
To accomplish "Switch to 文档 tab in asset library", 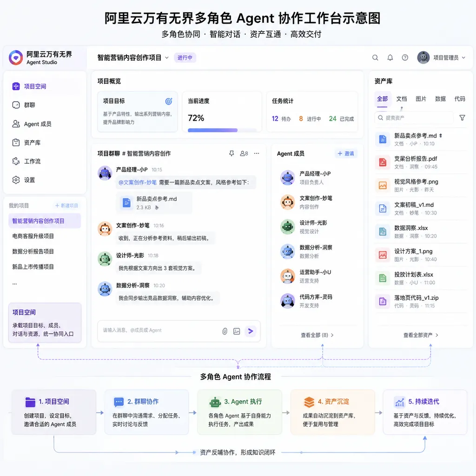I will click(401, 99).
